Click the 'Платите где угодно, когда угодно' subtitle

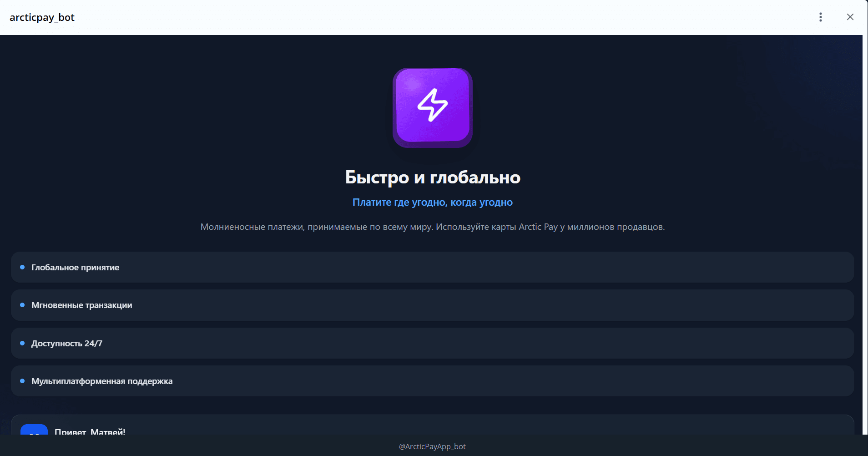pos(433,202)
